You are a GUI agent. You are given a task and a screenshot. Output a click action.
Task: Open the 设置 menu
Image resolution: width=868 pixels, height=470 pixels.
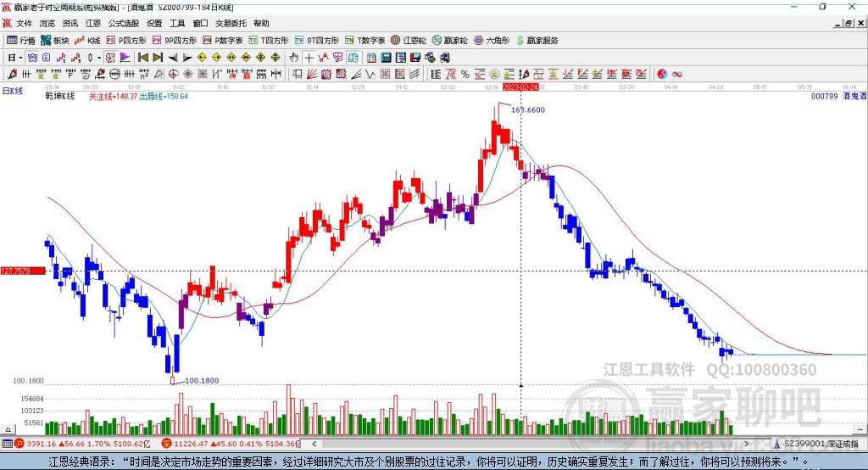(154, 23)
